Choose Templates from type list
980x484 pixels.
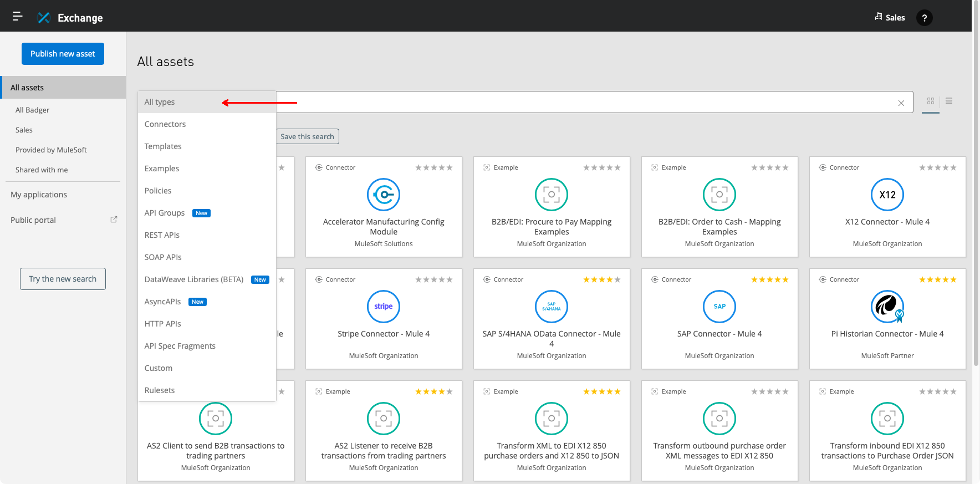point(207,146)
